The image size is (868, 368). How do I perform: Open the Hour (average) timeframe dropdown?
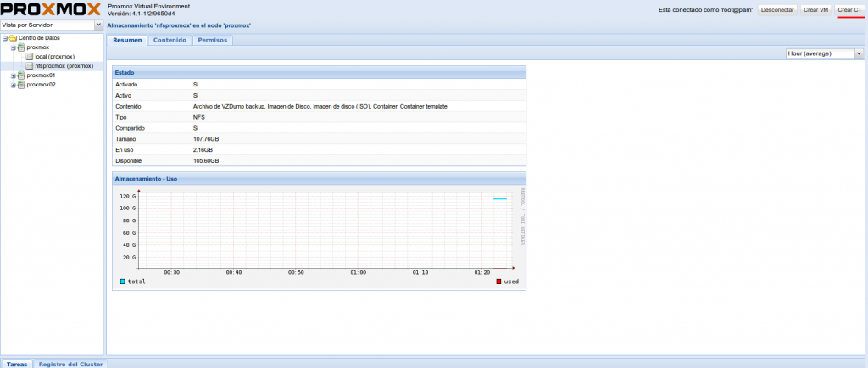[x=858, y=53]
